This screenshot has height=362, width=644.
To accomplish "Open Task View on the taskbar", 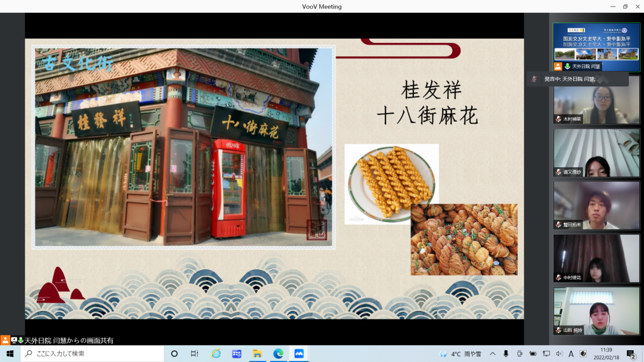I will (195, 354).
